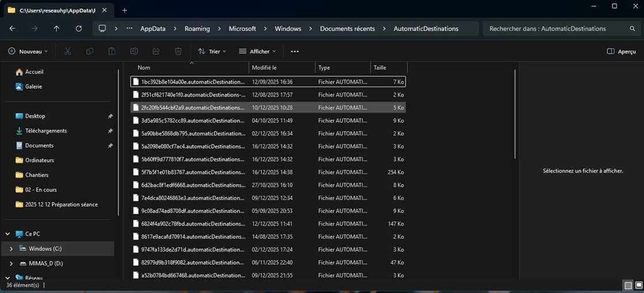This screenshot has height=293, width=644.
Task: Click the Paste clipboard icon
Action: (x=112, y=51)
